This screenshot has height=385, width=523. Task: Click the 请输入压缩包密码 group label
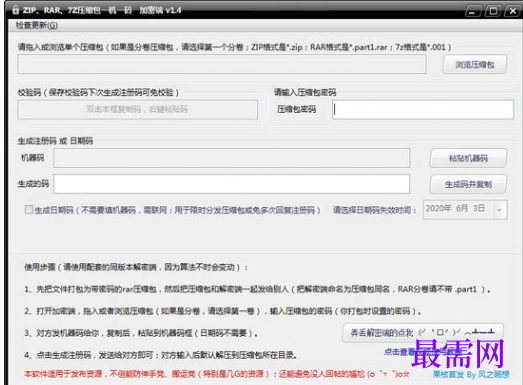click(305, 92)
